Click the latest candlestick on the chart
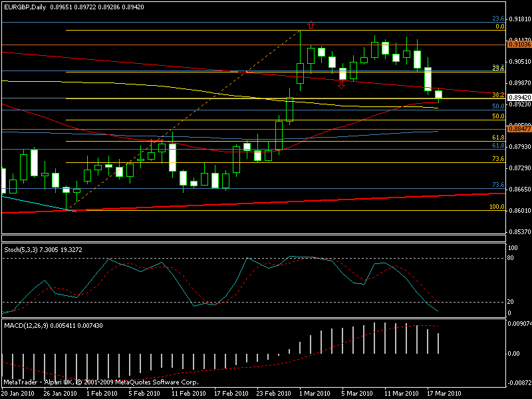Screen dimensions: 532x399 point(438,94)
